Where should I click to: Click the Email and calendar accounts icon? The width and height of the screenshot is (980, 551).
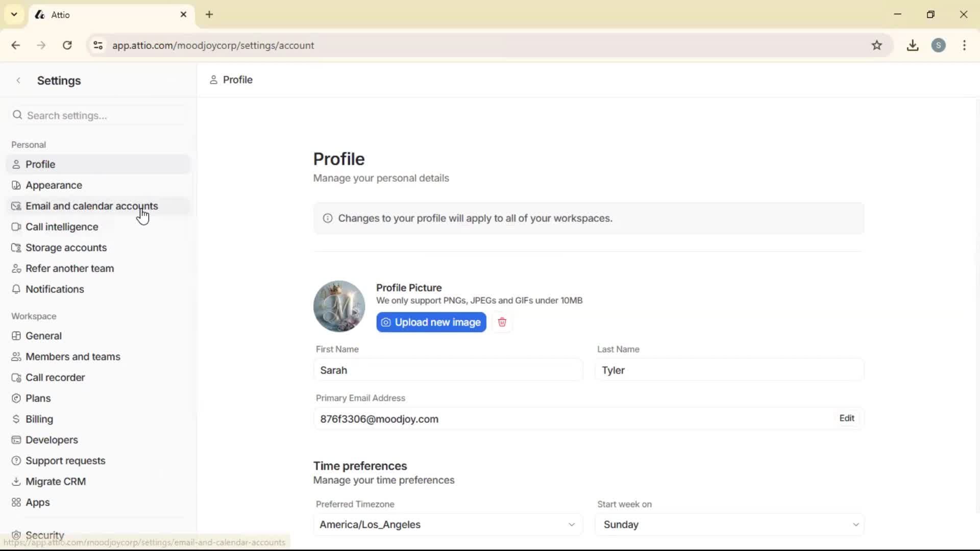[16, 206]
